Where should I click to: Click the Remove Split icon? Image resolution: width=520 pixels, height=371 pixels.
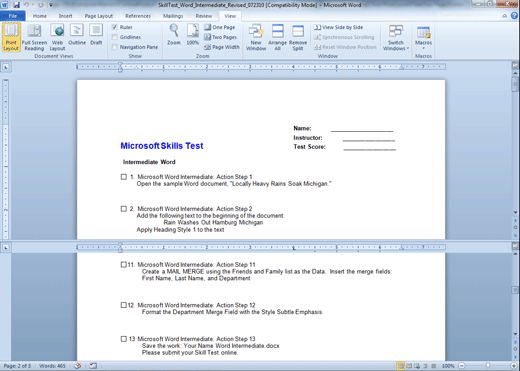tap(298, 37)
